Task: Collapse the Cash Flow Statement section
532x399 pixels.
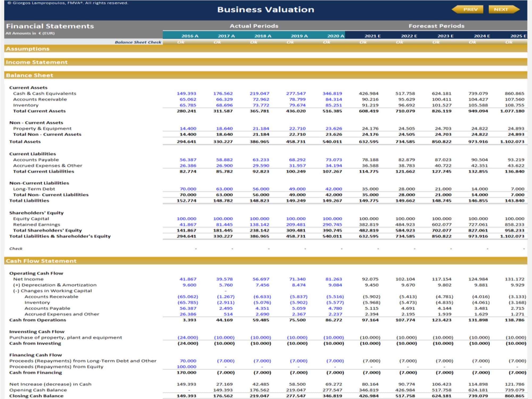Action: pyautogui.click(x=41, y=261)
